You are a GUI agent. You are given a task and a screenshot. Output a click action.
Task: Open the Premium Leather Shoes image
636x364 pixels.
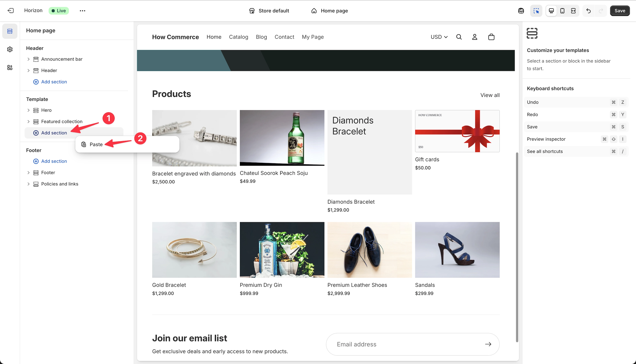coord(369,250)
